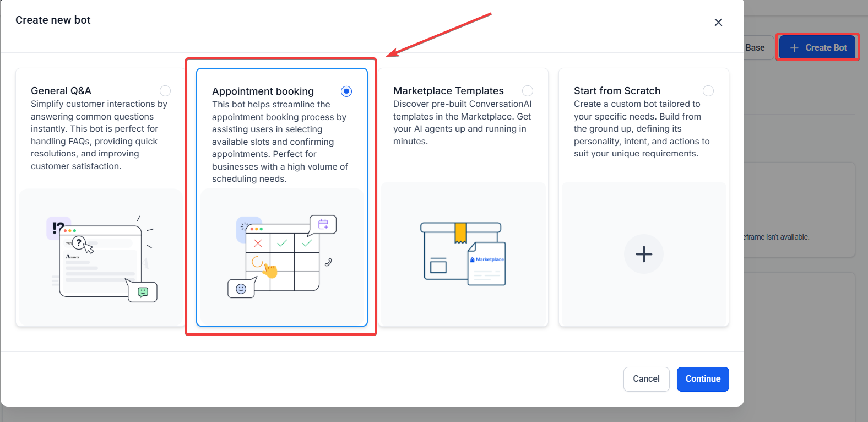Click the plus icon in Start from Scratch

coord(644,254)
